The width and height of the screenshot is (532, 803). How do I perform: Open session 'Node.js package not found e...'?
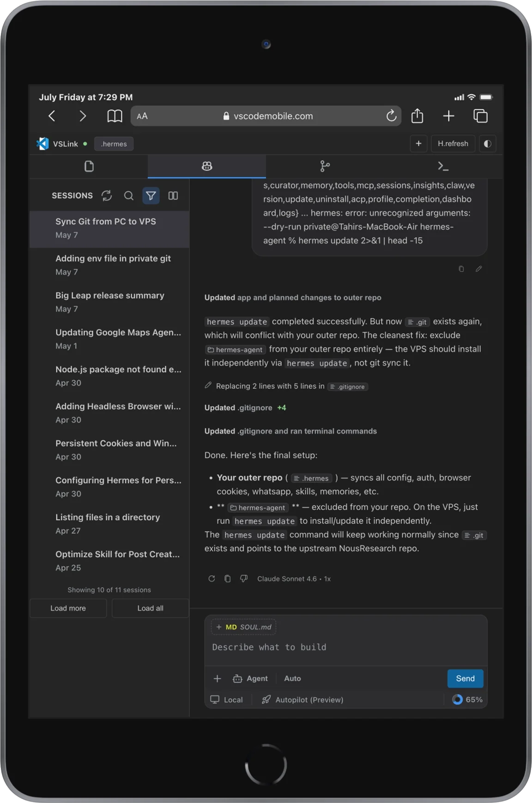(109, 376)
